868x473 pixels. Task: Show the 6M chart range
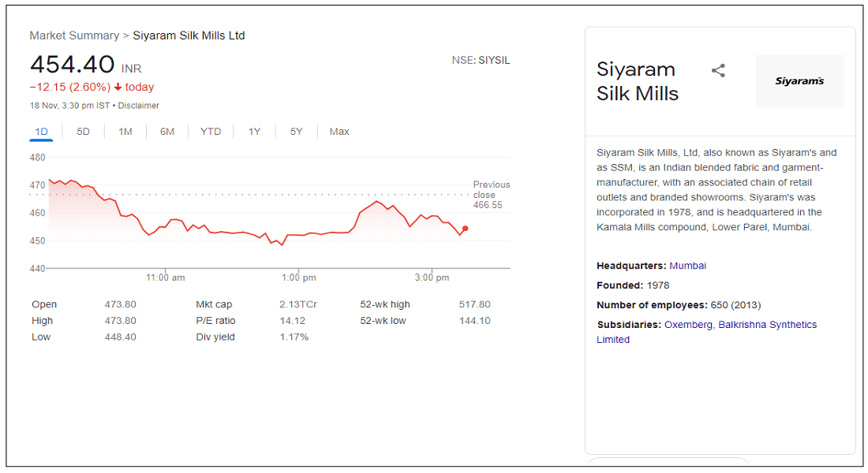167,132
